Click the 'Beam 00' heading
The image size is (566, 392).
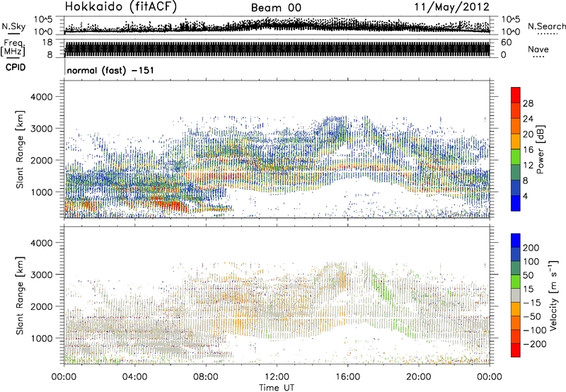pos(276,8)
